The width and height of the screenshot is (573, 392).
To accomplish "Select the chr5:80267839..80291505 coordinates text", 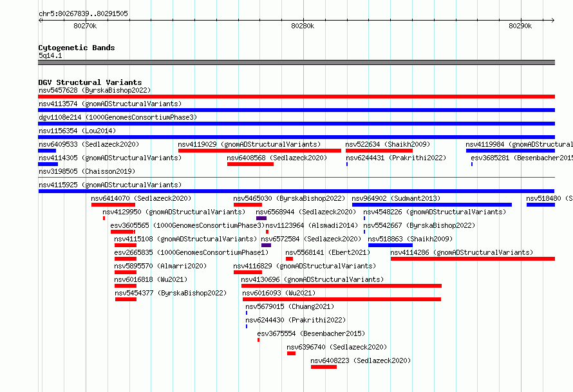I will pos(83,14).
